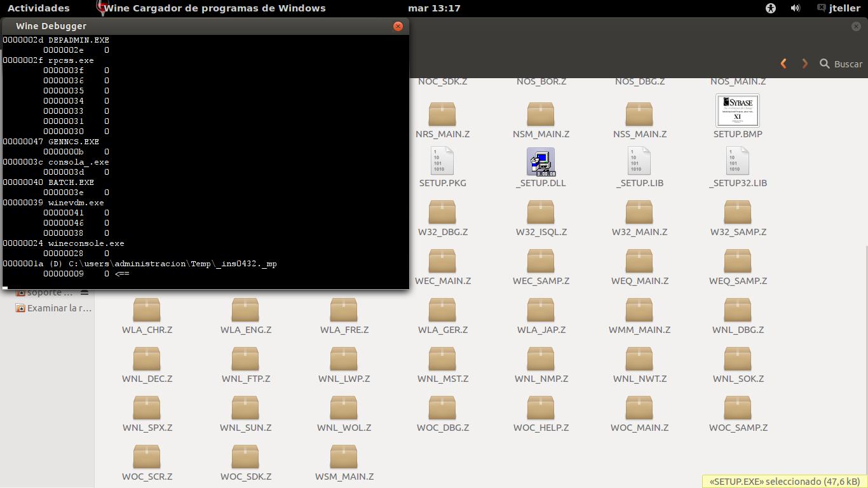Open the NRS_MAIN.Z archive icon
The image size is (868, 488).
pos(442,114)
